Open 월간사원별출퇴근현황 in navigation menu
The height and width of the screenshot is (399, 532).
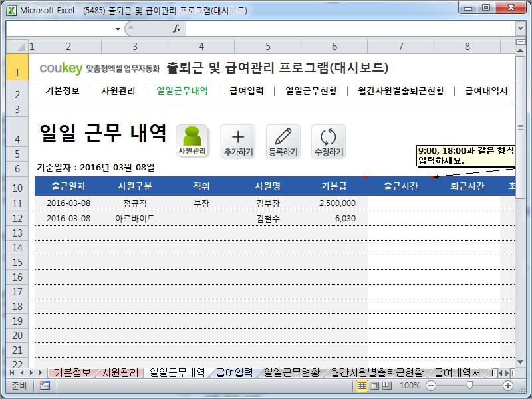[401, 91]
